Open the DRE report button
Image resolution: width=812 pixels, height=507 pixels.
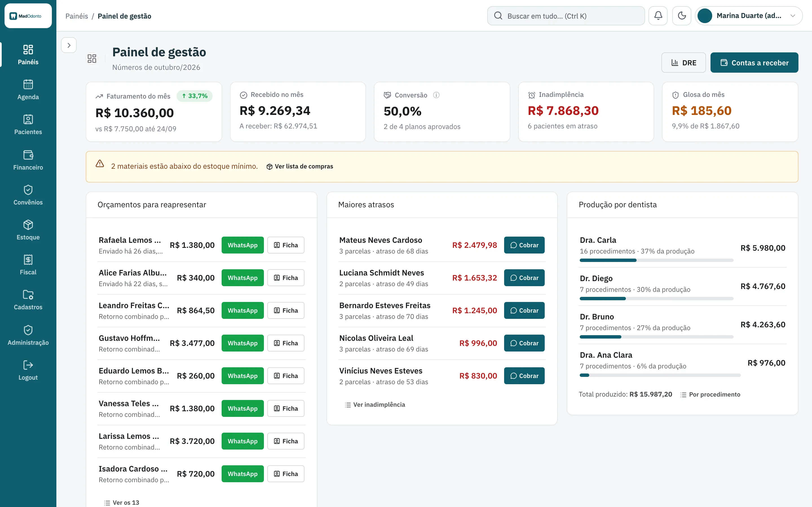pyautogui.click(x=683, y=63)
